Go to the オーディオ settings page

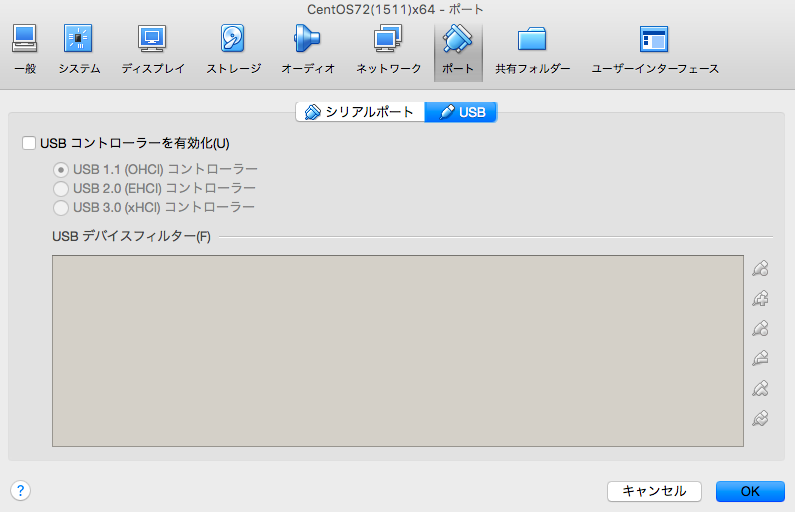click(x=308, y=50)
